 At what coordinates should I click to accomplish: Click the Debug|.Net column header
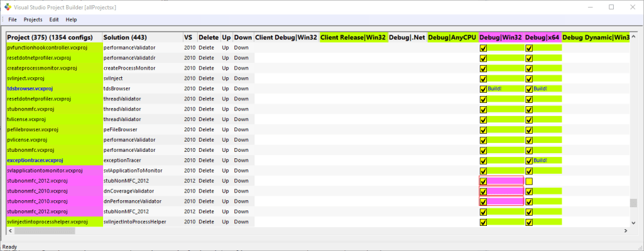408,37
